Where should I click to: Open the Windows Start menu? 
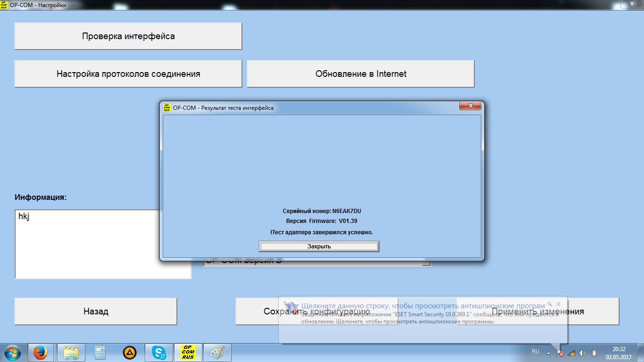pos(13,353)
